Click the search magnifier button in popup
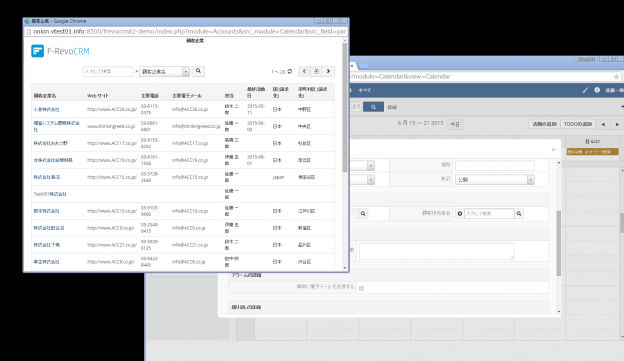The height and width of the screenshot is (361, 624). click(x=198, y=71)
